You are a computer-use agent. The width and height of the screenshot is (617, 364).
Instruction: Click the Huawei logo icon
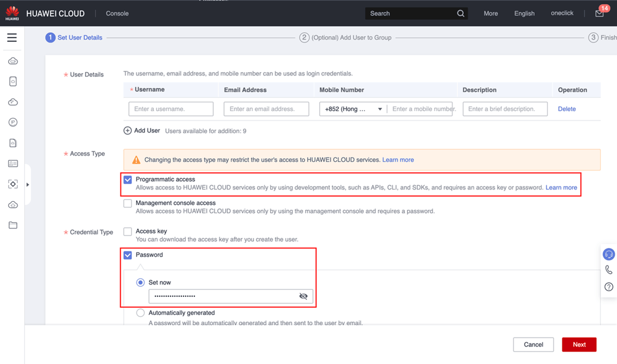click(x=12, y=13)
